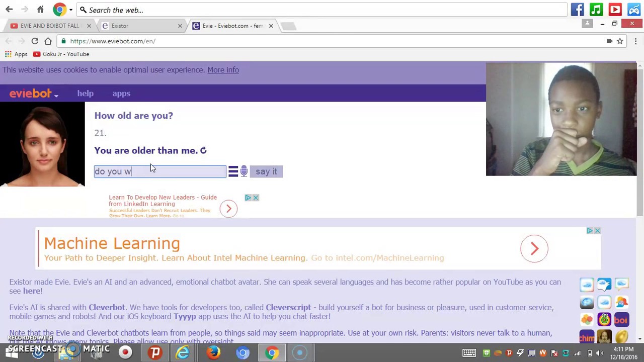Open a new browser tab

tap(288, 26)
